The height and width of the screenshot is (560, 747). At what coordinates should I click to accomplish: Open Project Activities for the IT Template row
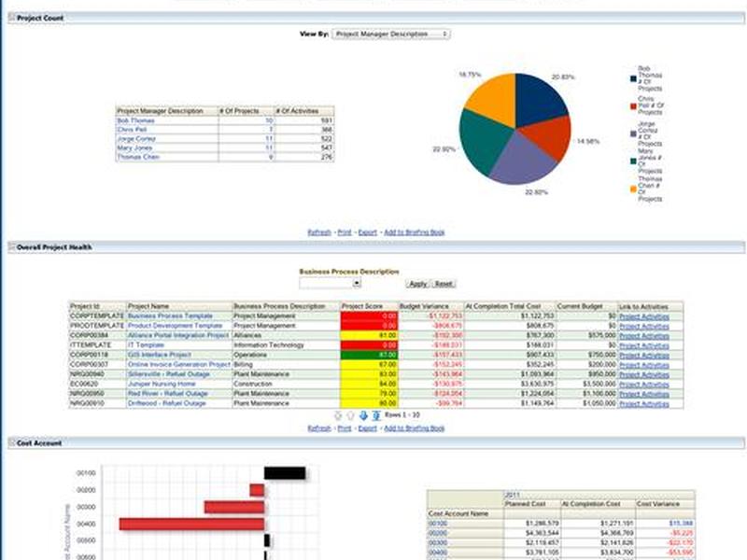pos(644,345)
